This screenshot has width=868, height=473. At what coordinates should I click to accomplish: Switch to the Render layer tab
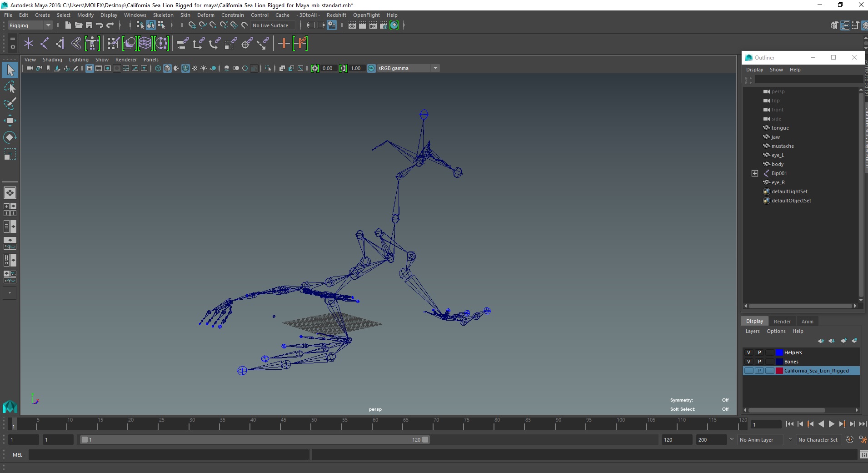coord(782,322)
